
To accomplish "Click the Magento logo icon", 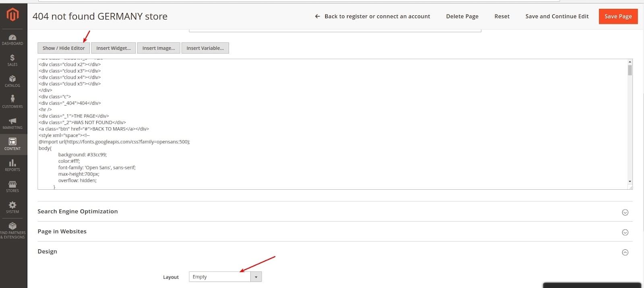I will [12, 15].
